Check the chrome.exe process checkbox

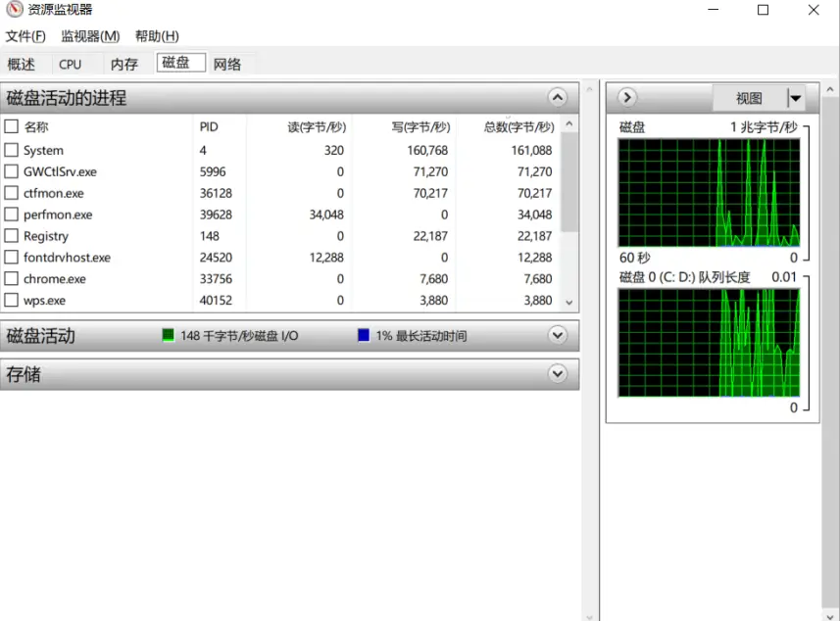point(11,278)
